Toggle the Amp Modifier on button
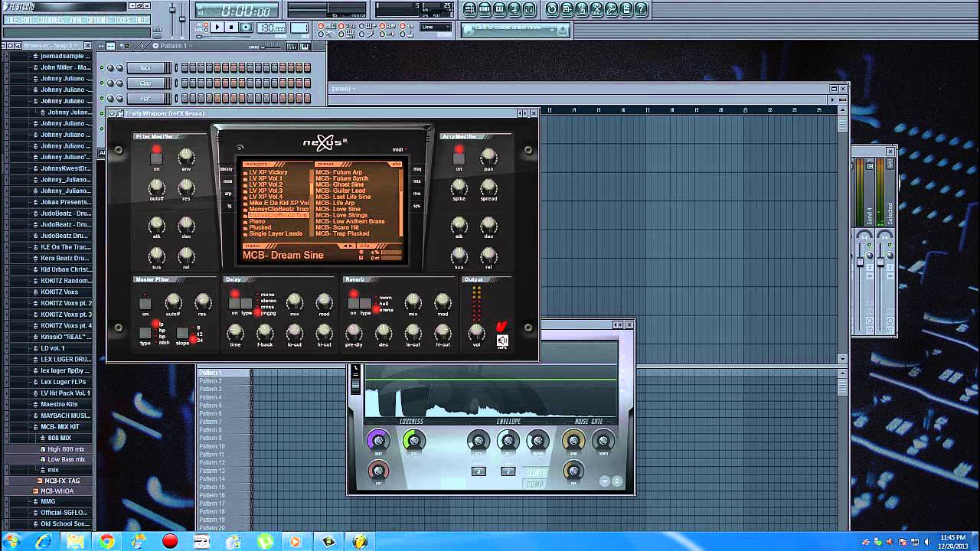The image size is (980, 551). point(459,158)
